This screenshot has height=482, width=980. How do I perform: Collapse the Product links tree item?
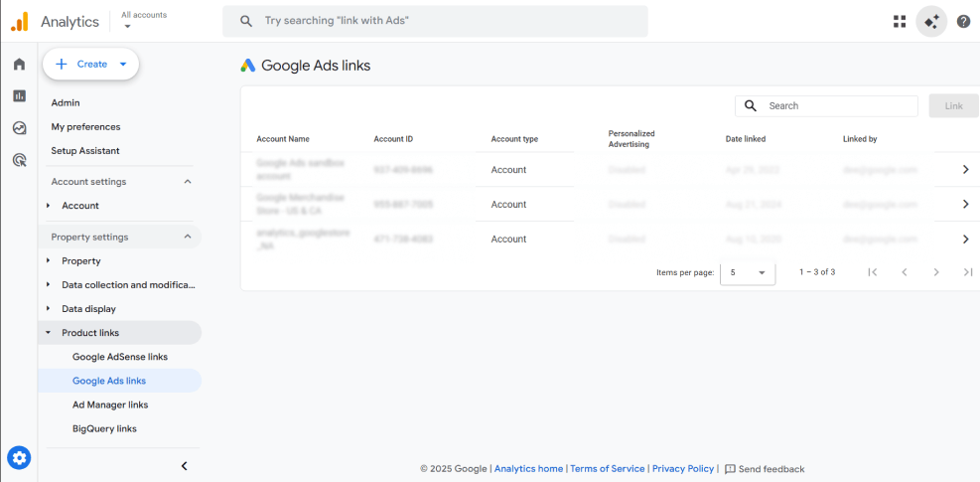coord(48,333)
